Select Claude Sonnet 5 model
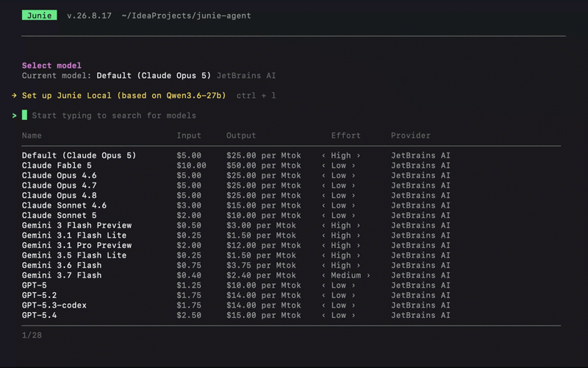 (235, 215)
